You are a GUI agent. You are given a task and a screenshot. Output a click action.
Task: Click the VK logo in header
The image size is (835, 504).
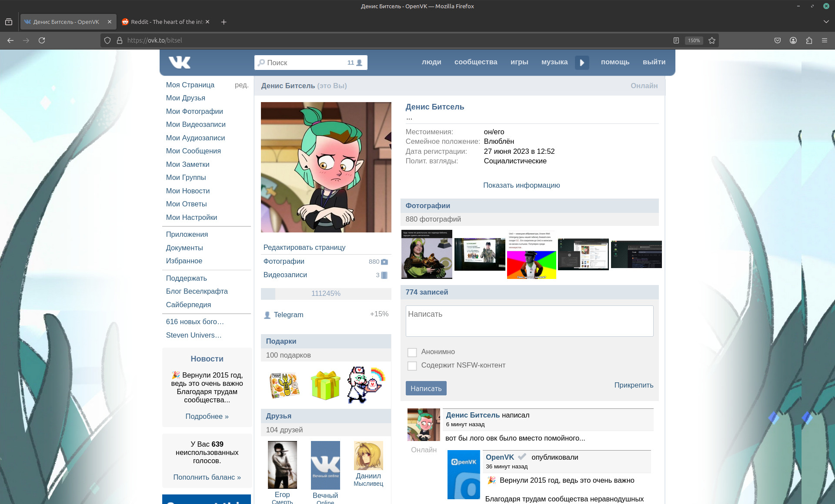click(x=180, y=63)
